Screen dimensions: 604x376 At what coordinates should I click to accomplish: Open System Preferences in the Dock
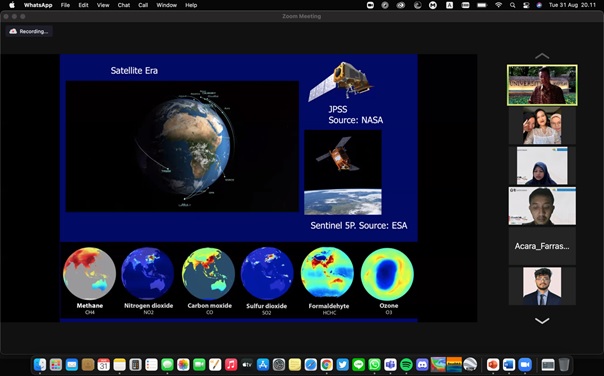279,364
